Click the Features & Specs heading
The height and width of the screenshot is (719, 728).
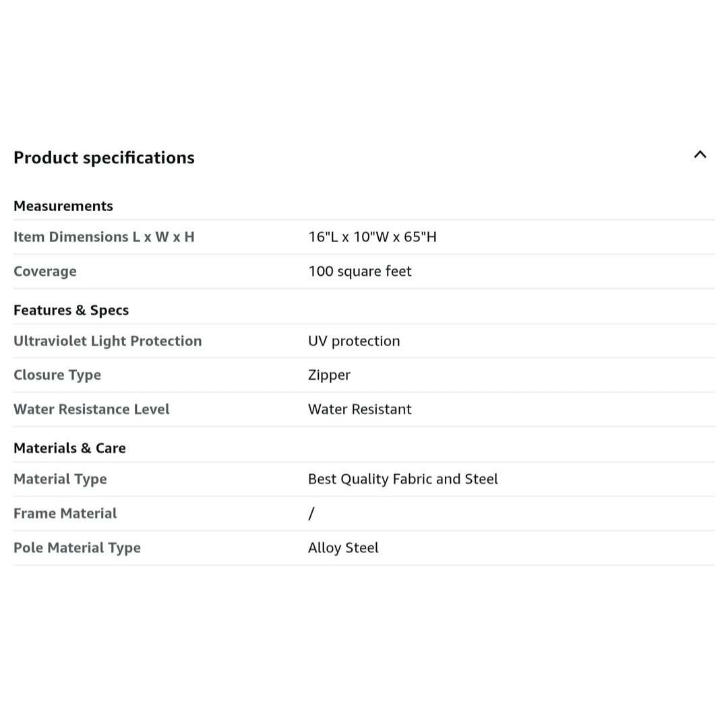tap(71, 310)
